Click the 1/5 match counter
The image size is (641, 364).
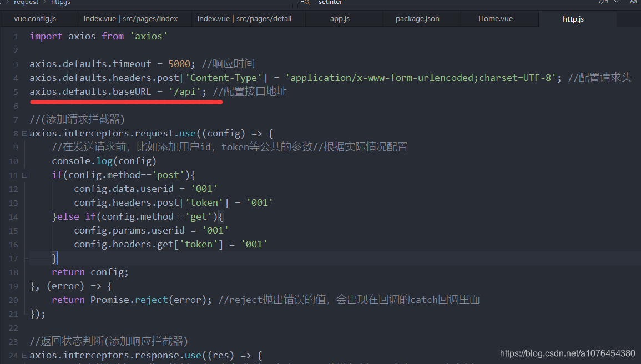click(604, 3)
